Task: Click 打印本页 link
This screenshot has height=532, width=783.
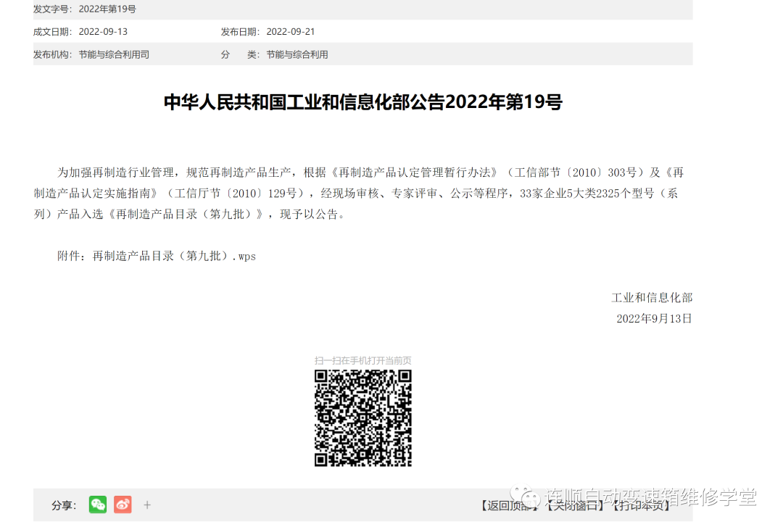Action: click(x=640, y=506)
